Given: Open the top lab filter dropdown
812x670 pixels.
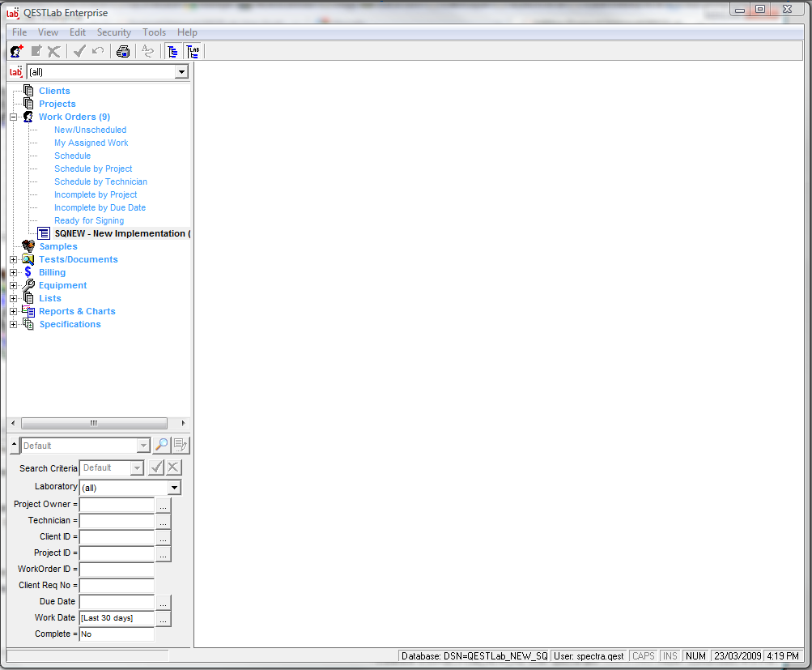Looking at the screenshot, I should tap(181, 72).
